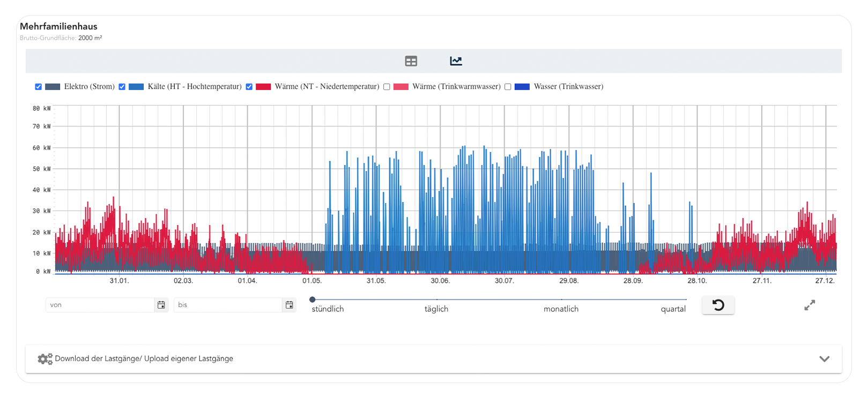
Task: Expand the Download der Lastgänge chevron
Action: (x=824, y=359)
